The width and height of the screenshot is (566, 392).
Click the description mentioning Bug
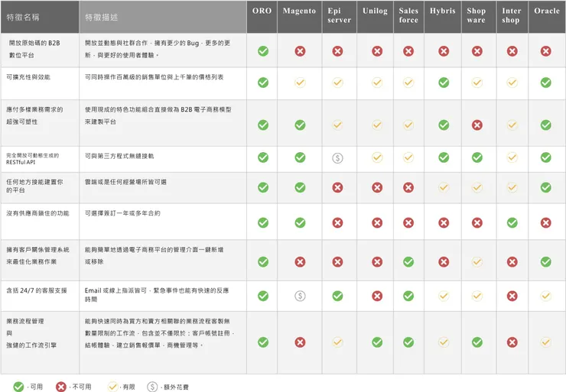[x=158, y=49]
